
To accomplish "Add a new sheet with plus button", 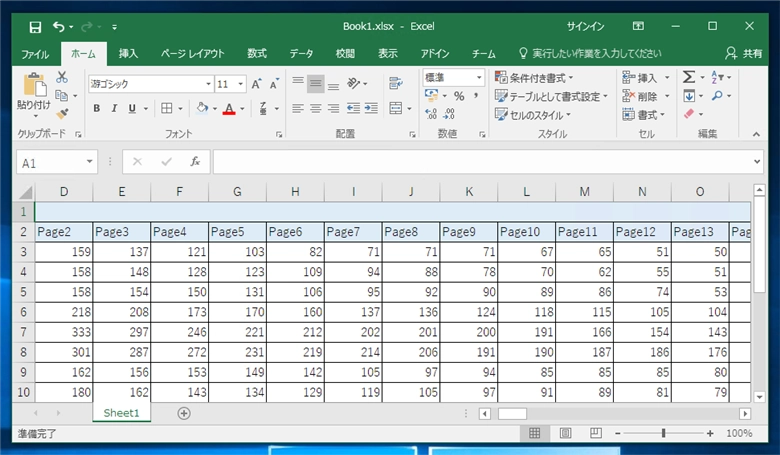I will click(x=184, y=413).
